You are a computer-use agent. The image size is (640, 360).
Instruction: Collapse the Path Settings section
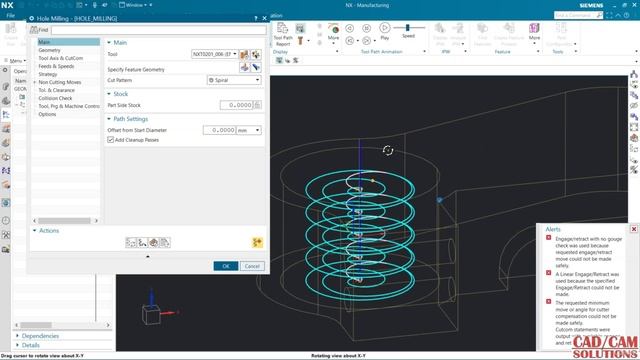(109, 119)
